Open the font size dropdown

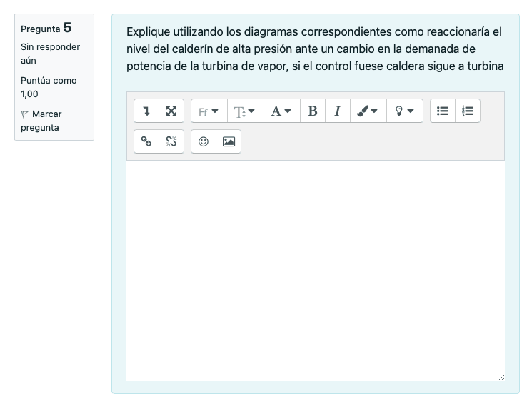pyautogui.click(x=245, y=111)
